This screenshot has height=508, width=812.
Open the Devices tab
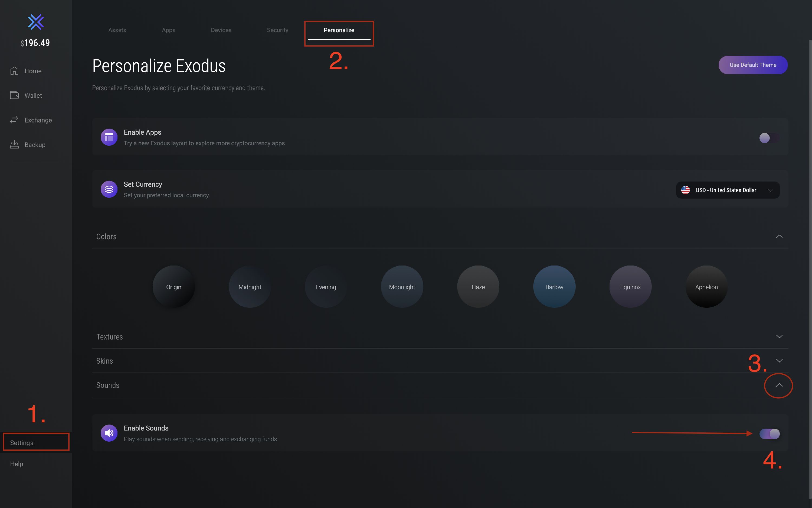click(221, 30)
